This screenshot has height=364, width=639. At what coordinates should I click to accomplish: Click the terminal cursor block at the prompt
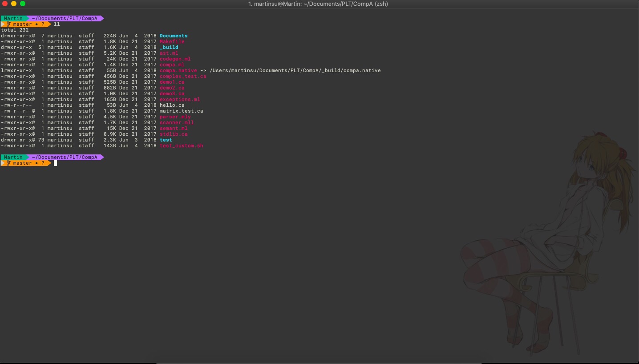pos(56,163)
